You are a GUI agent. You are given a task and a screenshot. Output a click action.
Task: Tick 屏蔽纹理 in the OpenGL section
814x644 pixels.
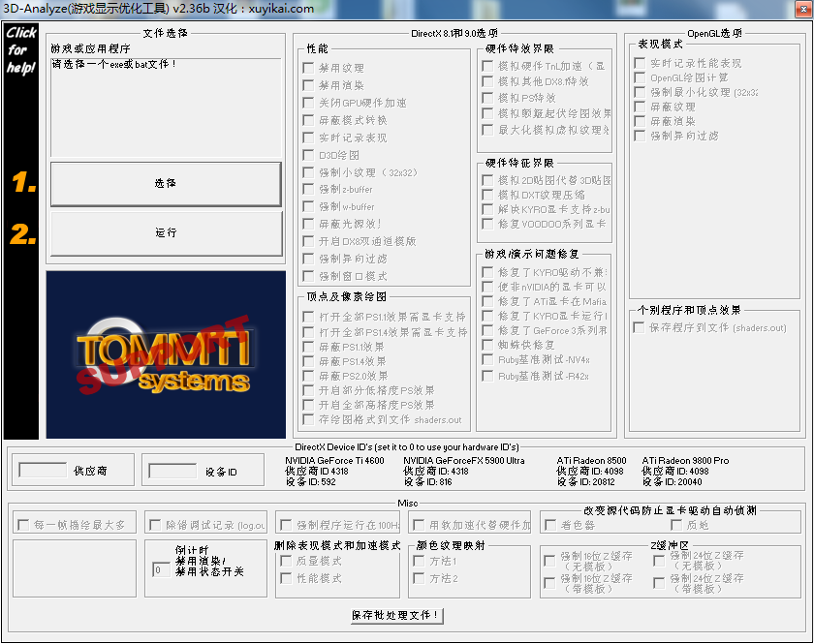pyautogui.click(x=641, y=107)
